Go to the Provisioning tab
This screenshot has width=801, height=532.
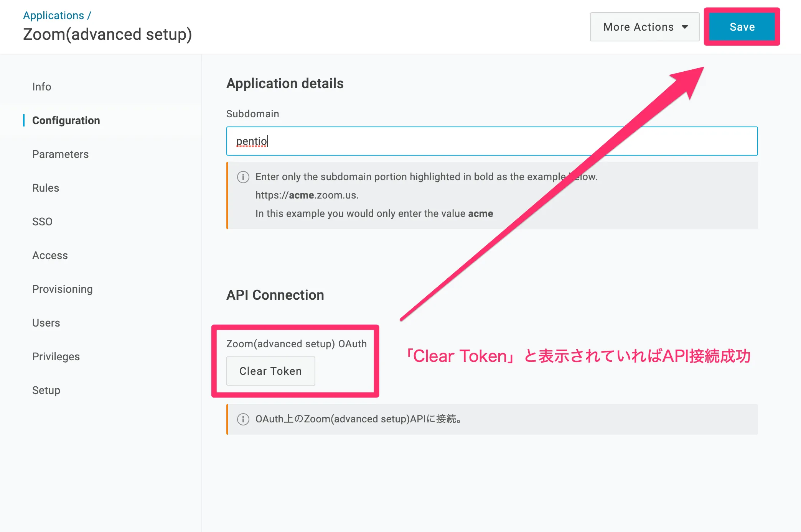62,289
